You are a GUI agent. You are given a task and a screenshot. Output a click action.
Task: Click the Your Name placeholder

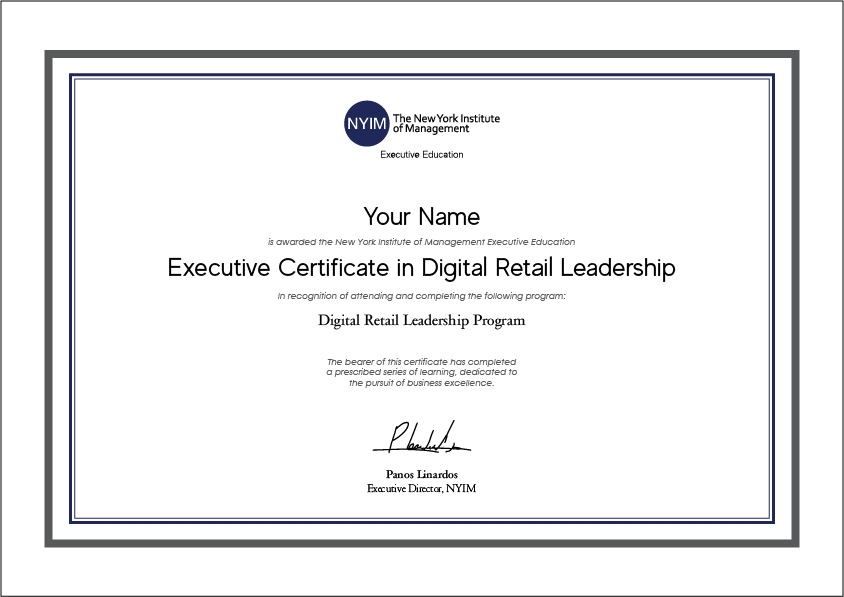[x=421, y=217]
